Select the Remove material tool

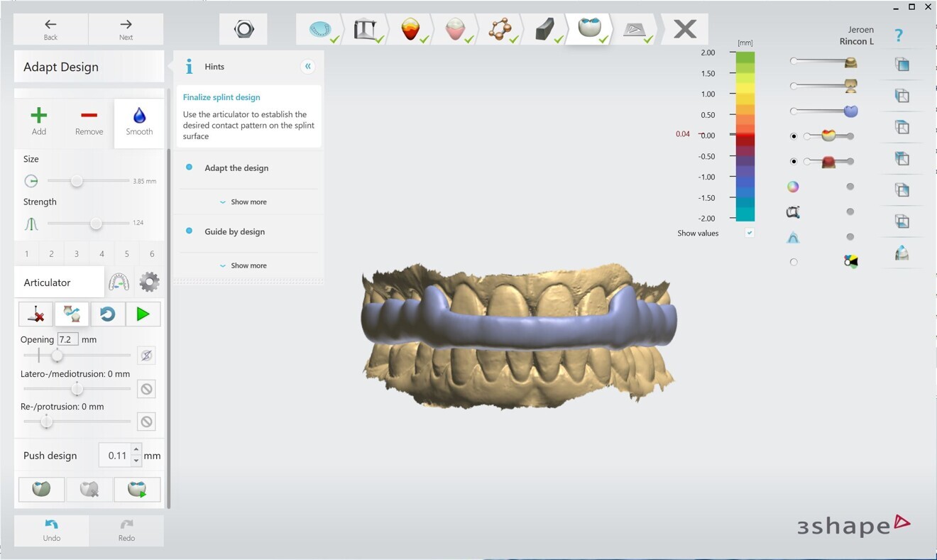tap(89, 121)
